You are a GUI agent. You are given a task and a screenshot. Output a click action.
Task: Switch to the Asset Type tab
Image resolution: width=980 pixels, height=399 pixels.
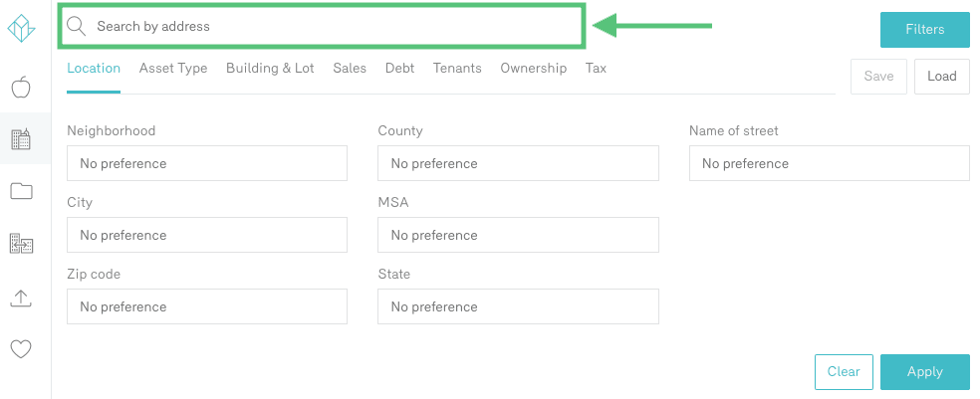coord(173,69)
